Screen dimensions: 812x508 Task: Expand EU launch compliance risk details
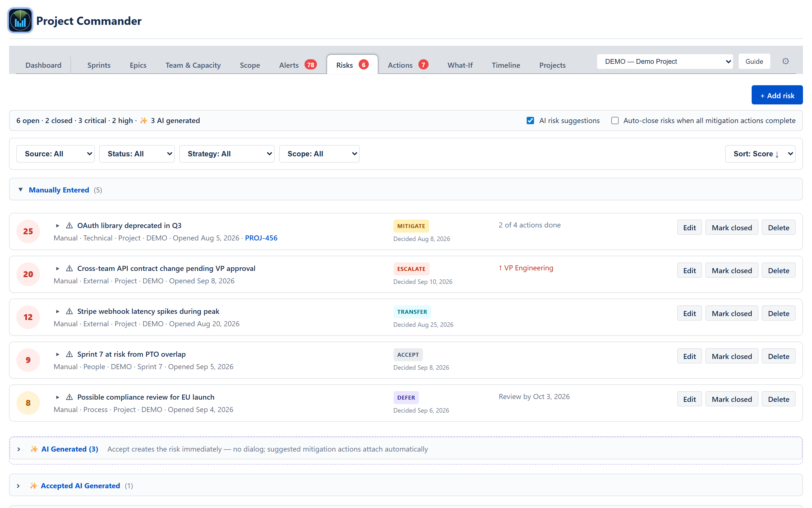tap(58, 397)
